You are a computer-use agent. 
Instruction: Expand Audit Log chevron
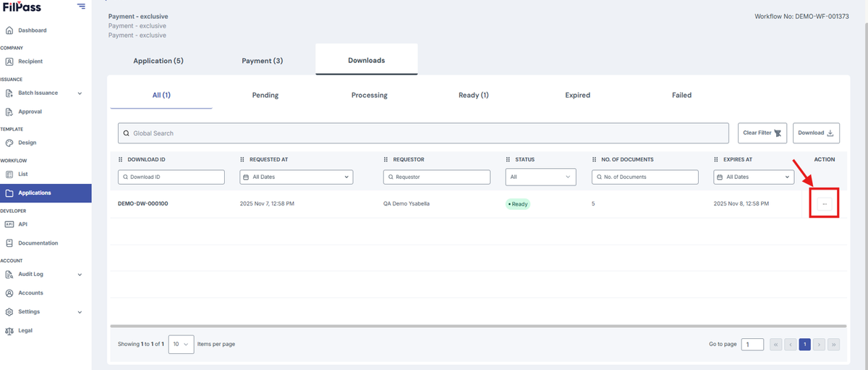(80, 274)
